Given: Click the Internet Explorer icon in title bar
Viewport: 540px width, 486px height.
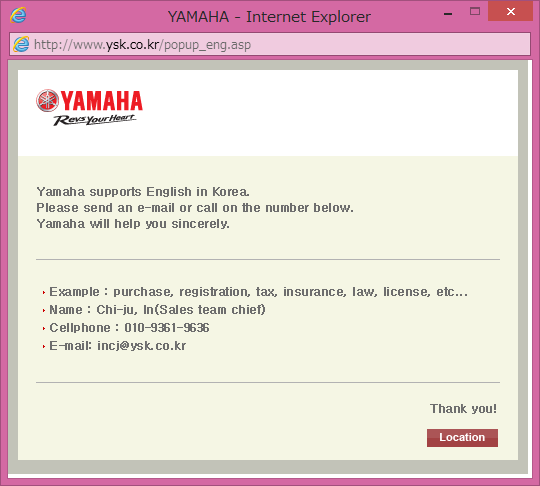Looking at the screenshot, I should pos(18,15).
